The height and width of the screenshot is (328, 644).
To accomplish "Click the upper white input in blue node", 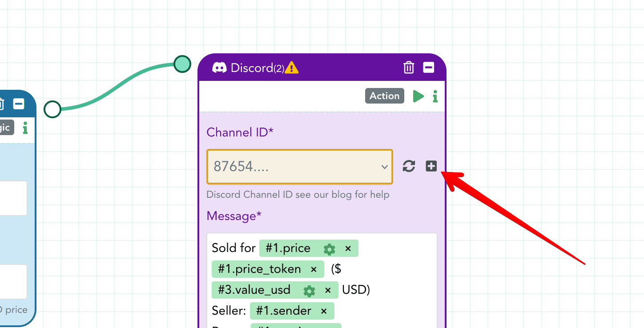I will tap(13, 198).
